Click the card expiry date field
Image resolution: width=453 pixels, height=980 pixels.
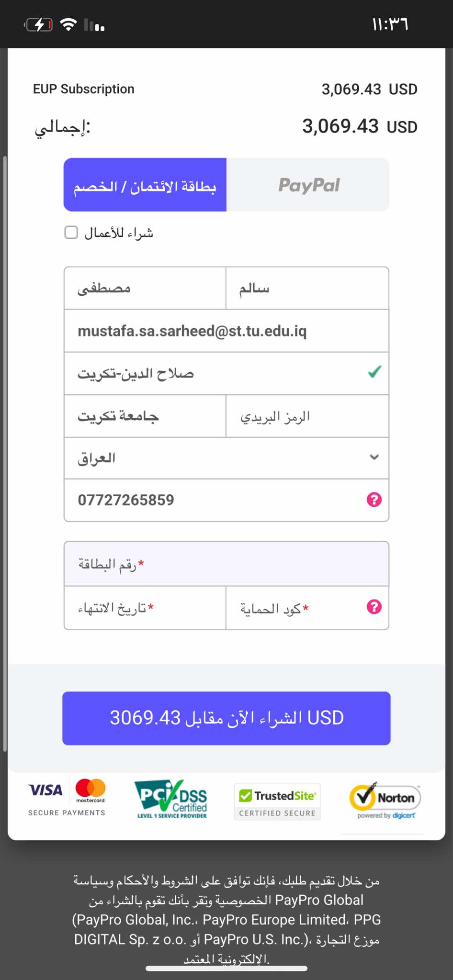(x=145, y=608)
